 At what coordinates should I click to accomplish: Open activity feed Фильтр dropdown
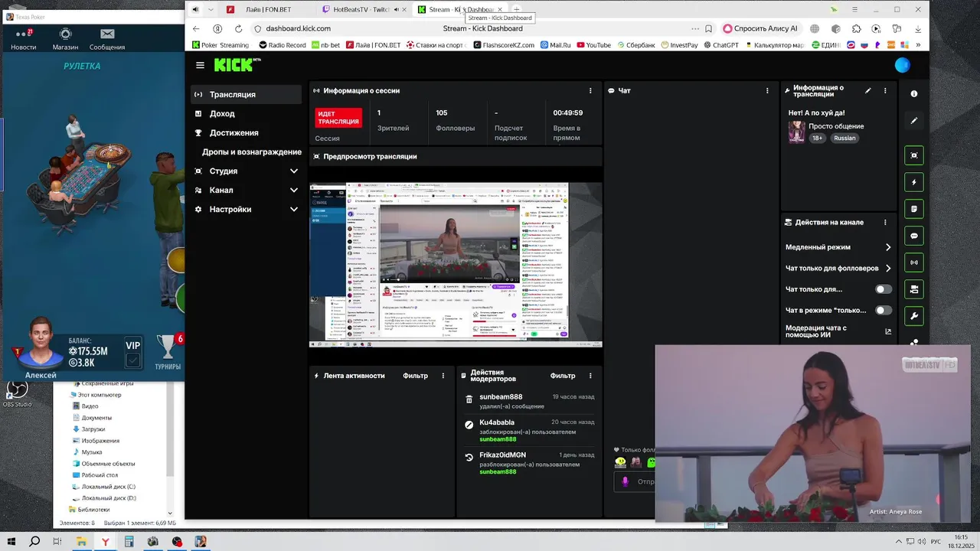pos(415,376)
